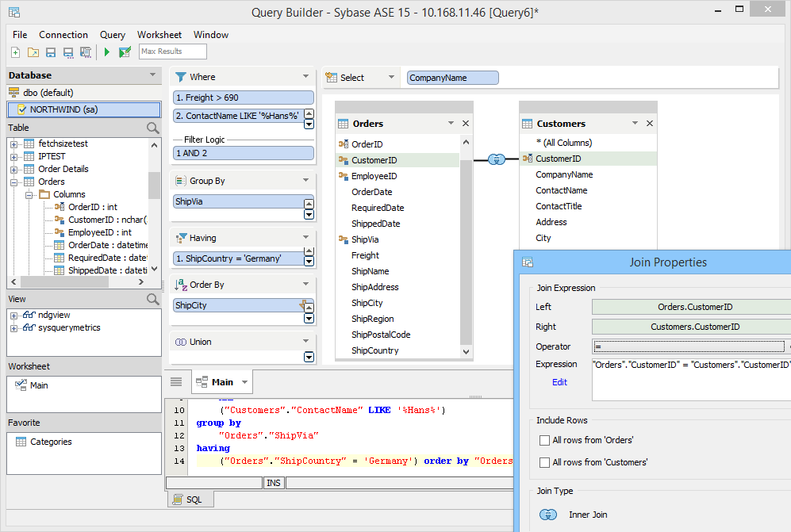Click the Group By icon
Screen dimensions: 791x532
point(180,181)
